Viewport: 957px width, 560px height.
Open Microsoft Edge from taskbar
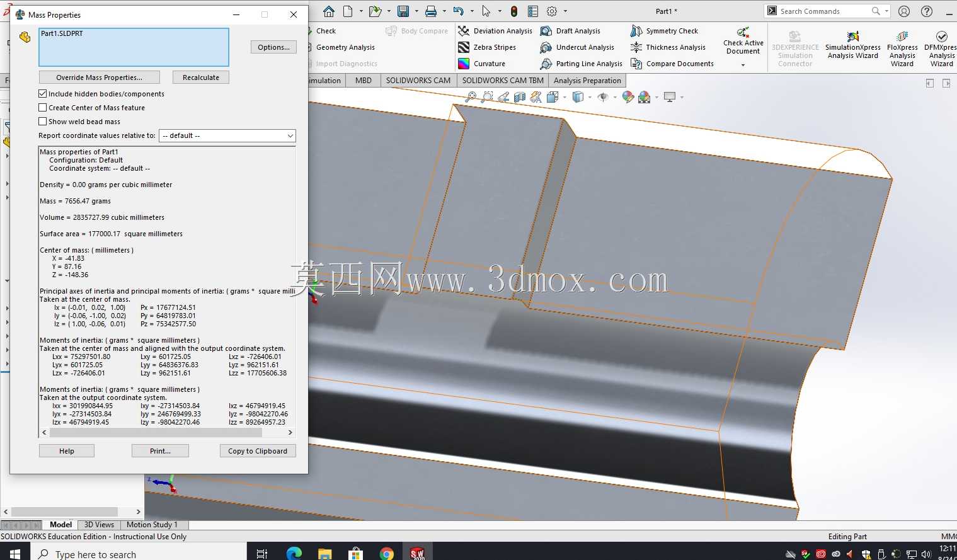tap(294, 554)
